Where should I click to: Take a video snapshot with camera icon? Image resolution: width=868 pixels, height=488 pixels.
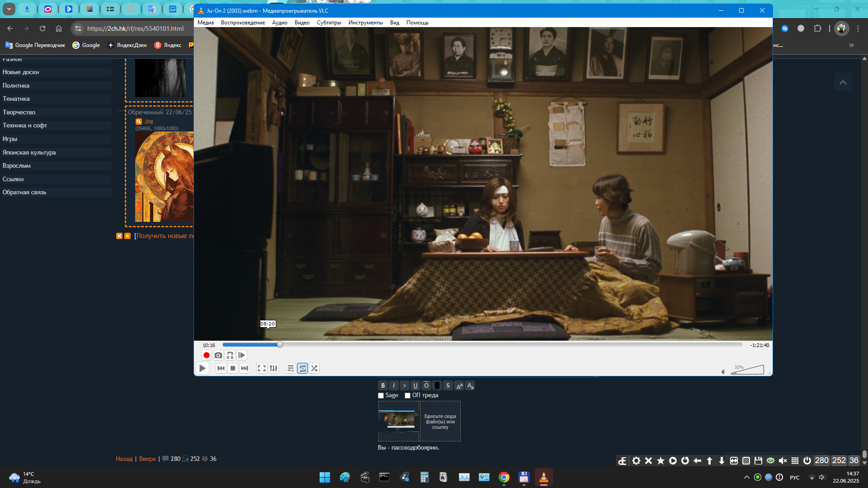218,356
